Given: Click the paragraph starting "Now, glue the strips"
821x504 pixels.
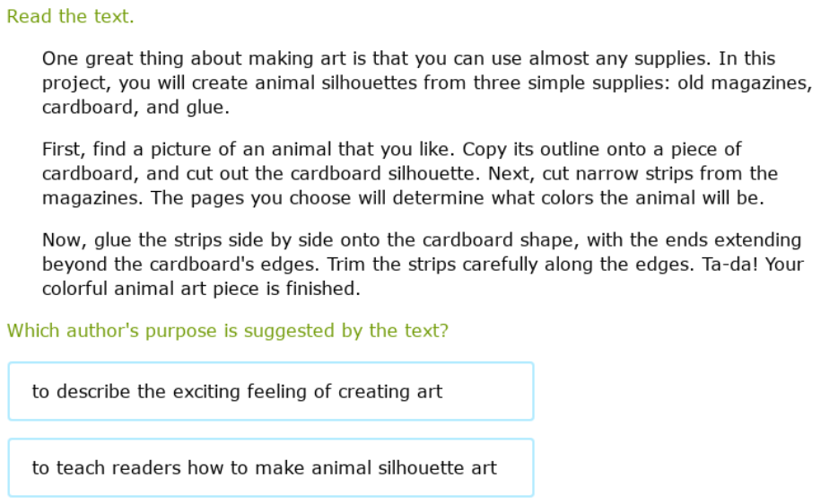Looking at the screenshot, I should point(421,265).
